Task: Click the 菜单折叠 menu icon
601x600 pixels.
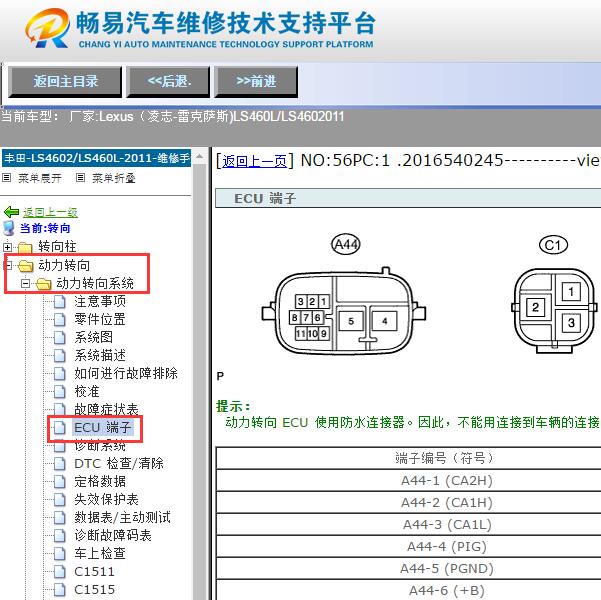Action: (80, 178)
